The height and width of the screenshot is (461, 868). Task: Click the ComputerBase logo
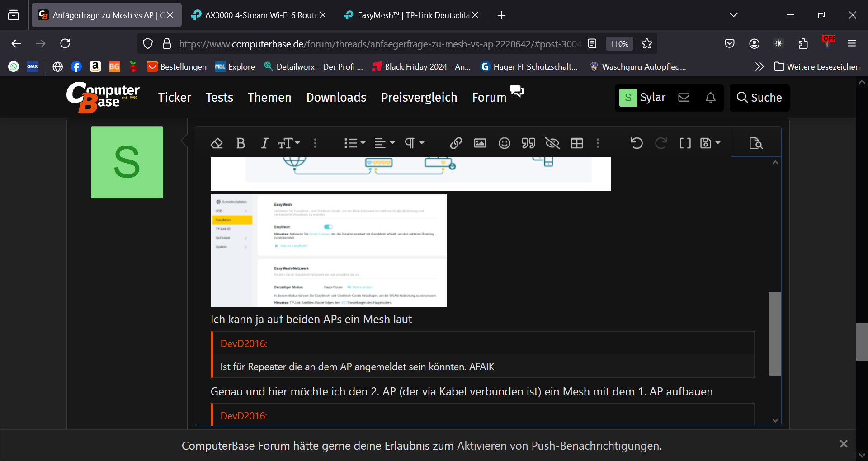103,97
